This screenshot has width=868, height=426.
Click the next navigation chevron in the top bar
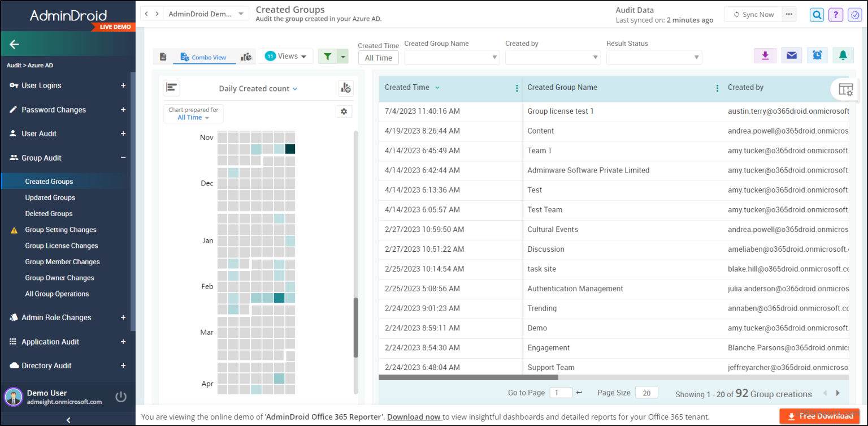[157, 14]
